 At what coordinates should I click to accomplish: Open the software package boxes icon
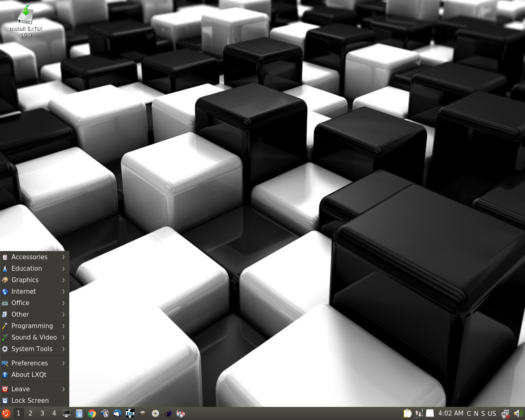181,413
